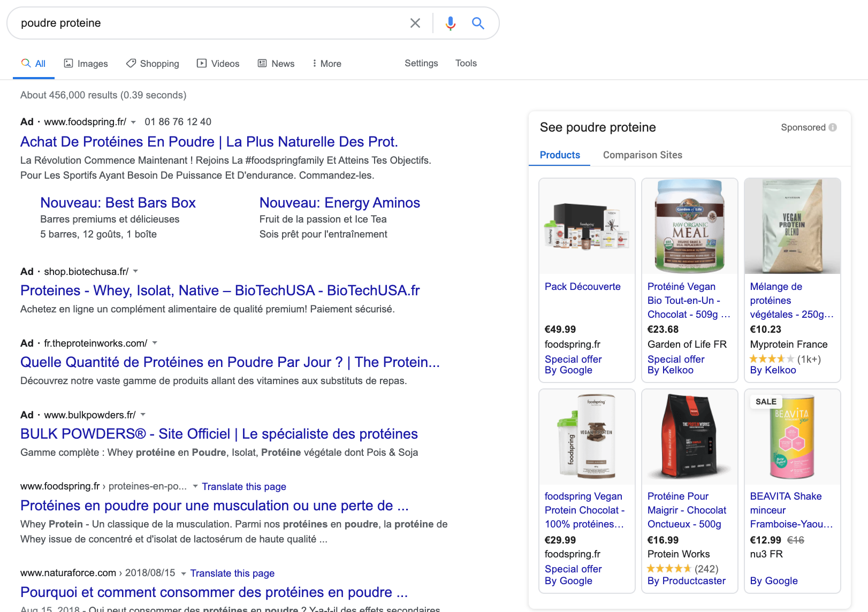Click the blue magnifying glass search icon

(x=478, y=23)
